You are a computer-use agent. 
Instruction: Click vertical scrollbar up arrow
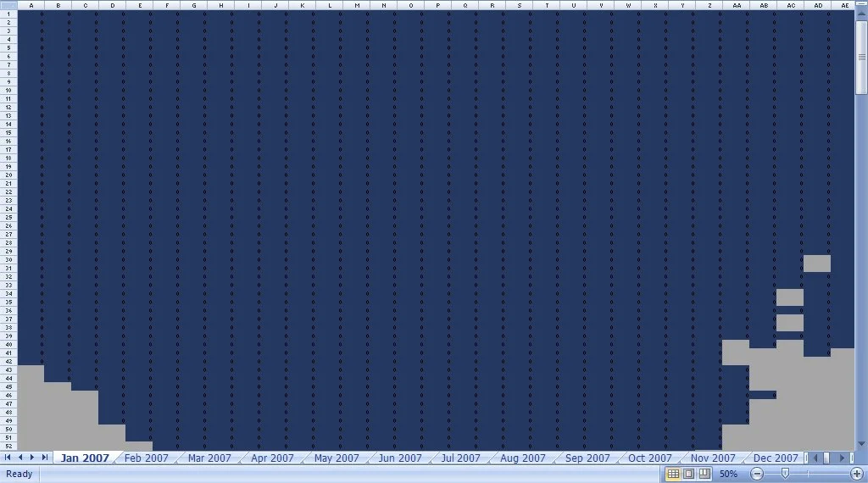pos(861,14)
